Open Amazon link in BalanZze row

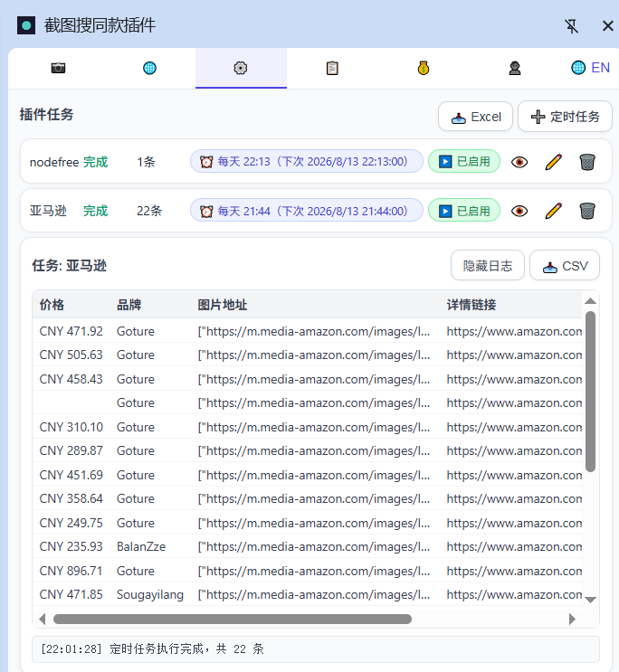click(x=514, y=547)
